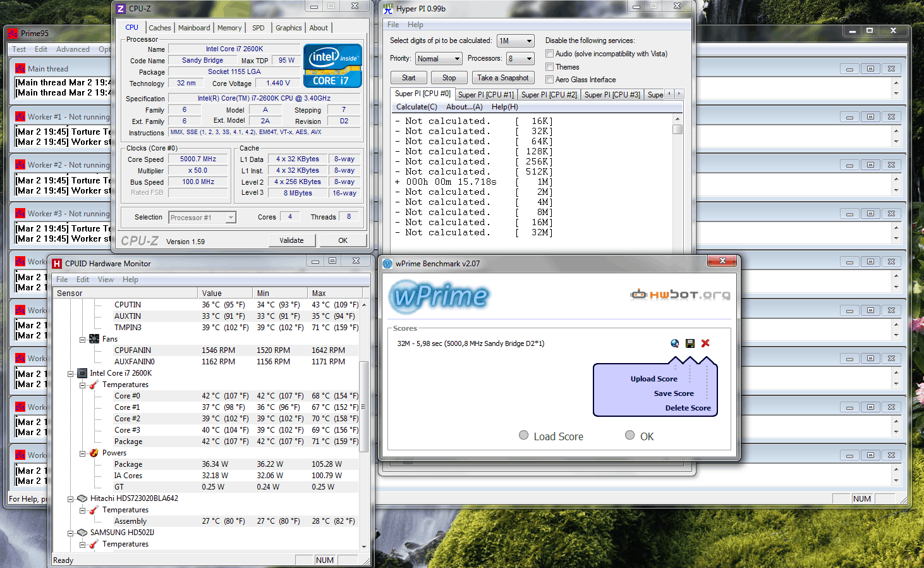Open the Selection Processor #1 dropdown in CPU-Z
Viewport: 924px width, 568px height.
(x=202, y=218)
